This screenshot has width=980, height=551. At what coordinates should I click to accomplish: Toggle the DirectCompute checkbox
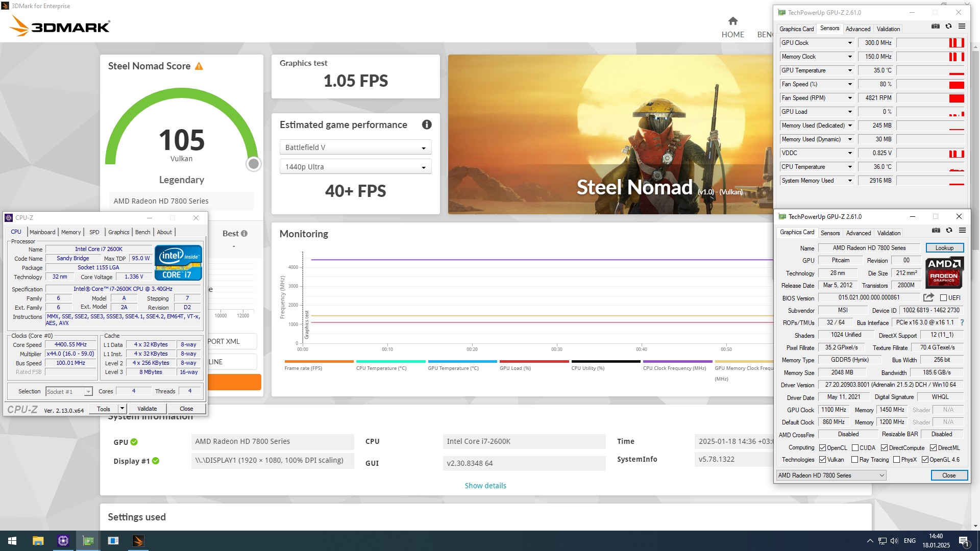pyautogui.click(x=884, y=448)
